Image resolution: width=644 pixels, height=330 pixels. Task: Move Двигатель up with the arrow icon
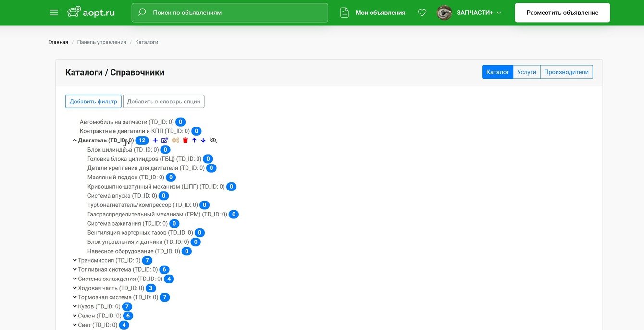[194, 140]
